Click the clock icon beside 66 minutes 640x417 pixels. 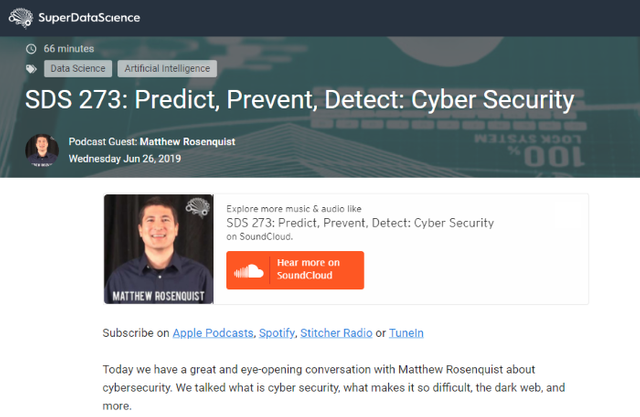point(31,48)
